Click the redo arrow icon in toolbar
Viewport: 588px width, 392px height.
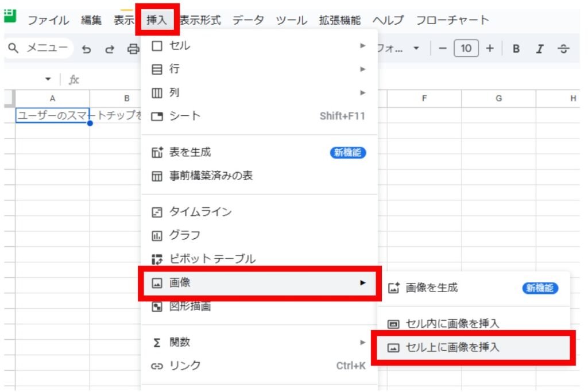109,49
